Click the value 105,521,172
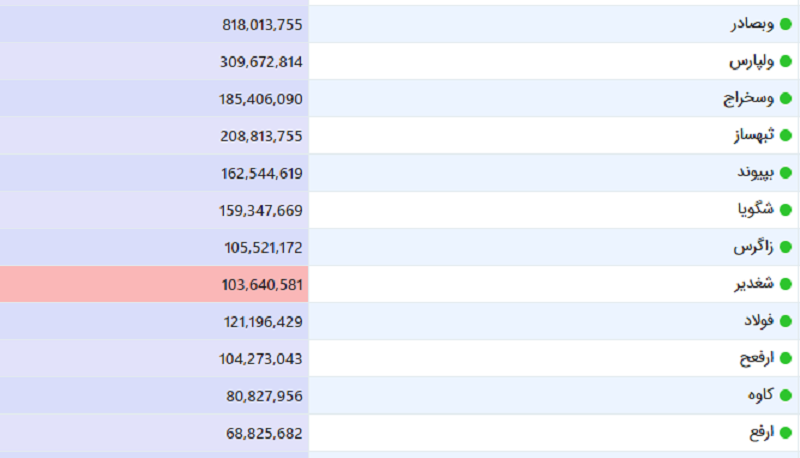The height and width of the screenshot is (458, 800). [x=263, y=247]
